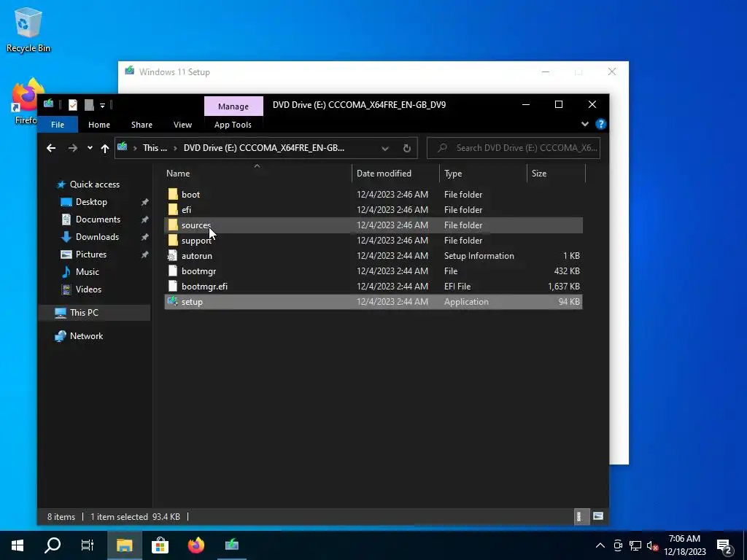Open the address bar history dropdown

click(x=385, y=149)
